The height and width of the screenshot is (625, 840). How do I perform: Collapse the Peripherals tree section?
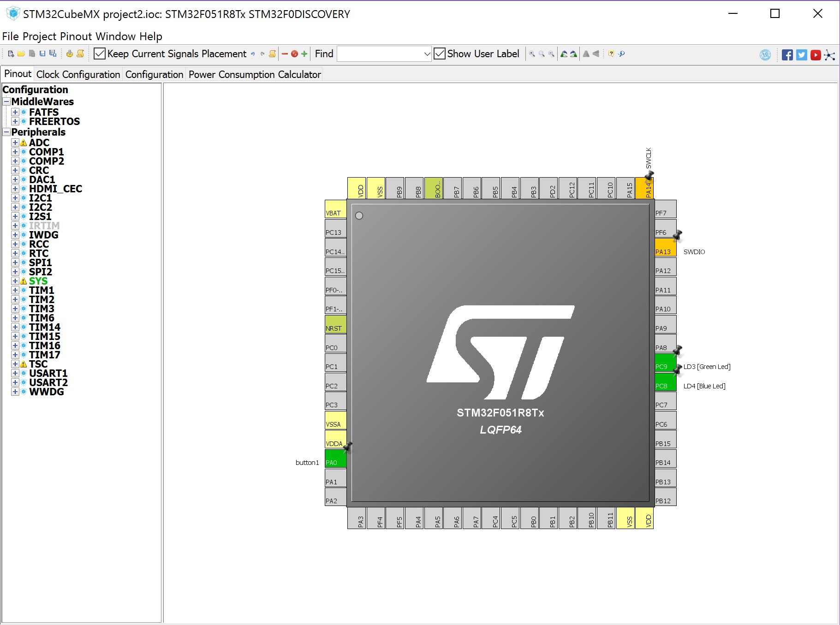[6, 132]
